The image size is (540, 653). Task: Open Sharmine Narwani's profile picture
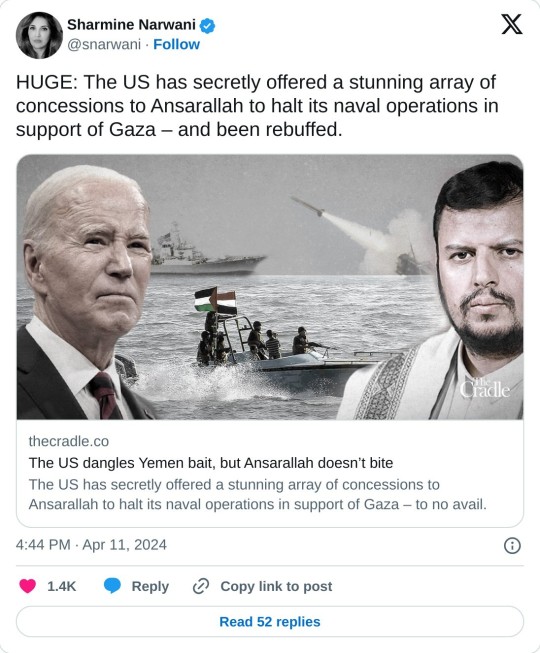(39, 35)
